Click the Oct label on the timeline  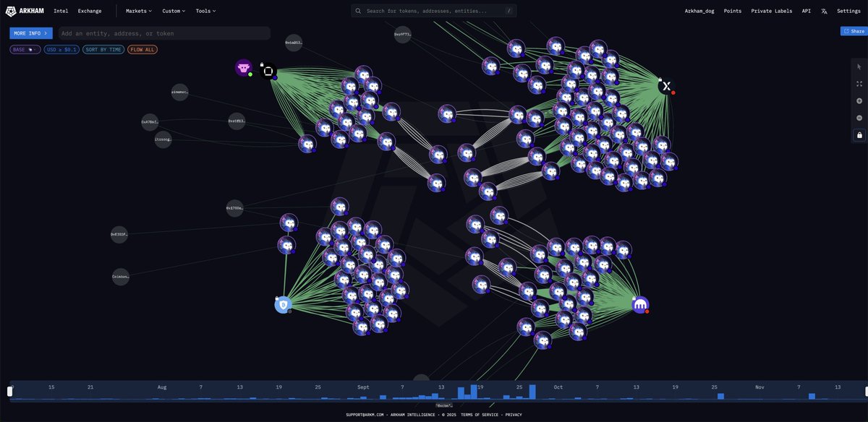[x=558, y=387]
